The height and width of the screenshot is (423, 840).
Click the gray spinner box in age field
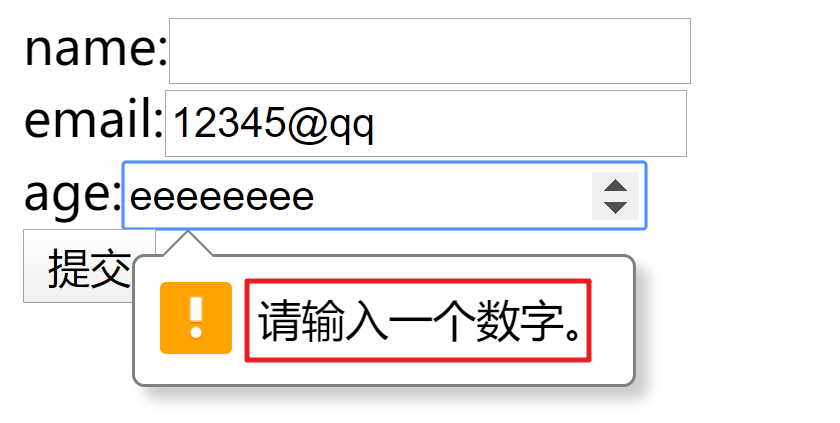click(x=615, y=196)
